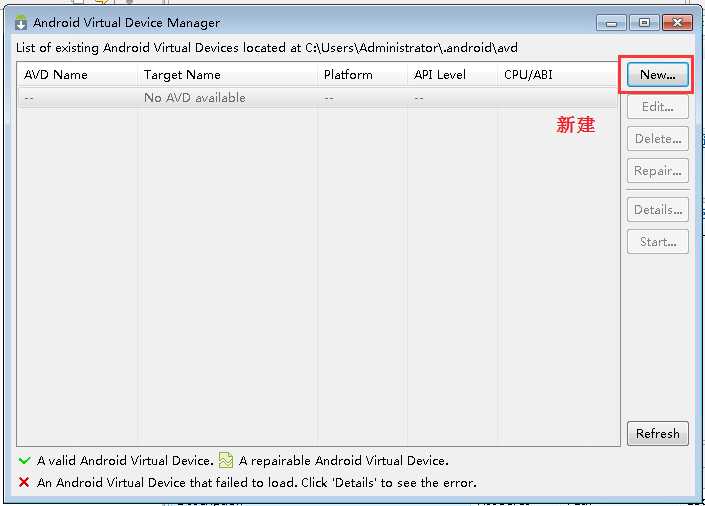Viewport: 705px width, 506px height.
Task: Click the API Level column header
Action: [x=452, y=75]
